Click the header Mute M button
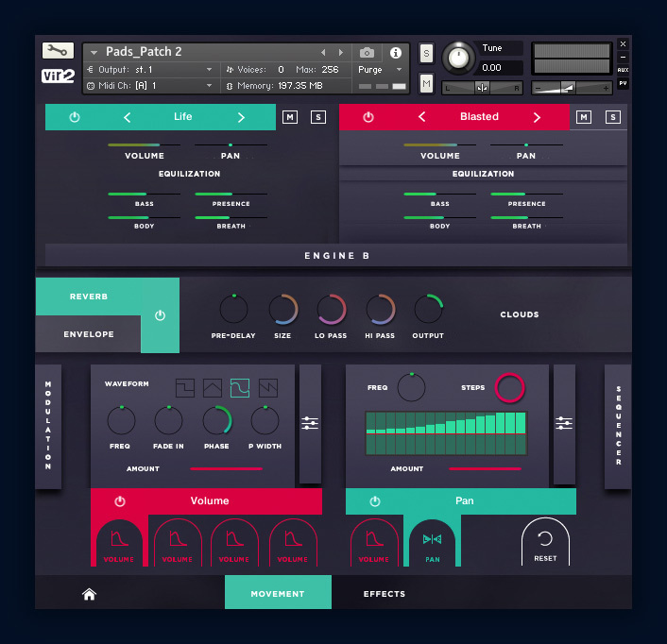 point(426,84)
